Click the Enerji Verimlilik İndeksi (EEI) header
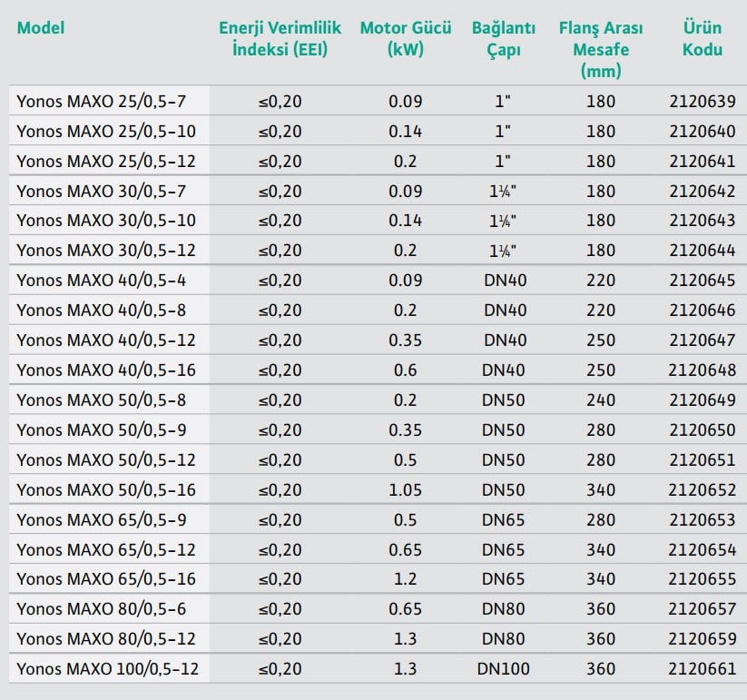The width and height of the screenshot is (747, 700). point(280,39)
